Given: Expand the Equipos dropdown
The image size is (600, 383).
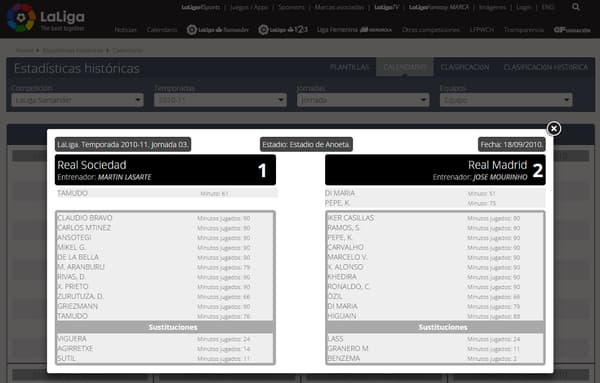Looking at the screenshot, I should pyautogui.click(x=506, y=100).
